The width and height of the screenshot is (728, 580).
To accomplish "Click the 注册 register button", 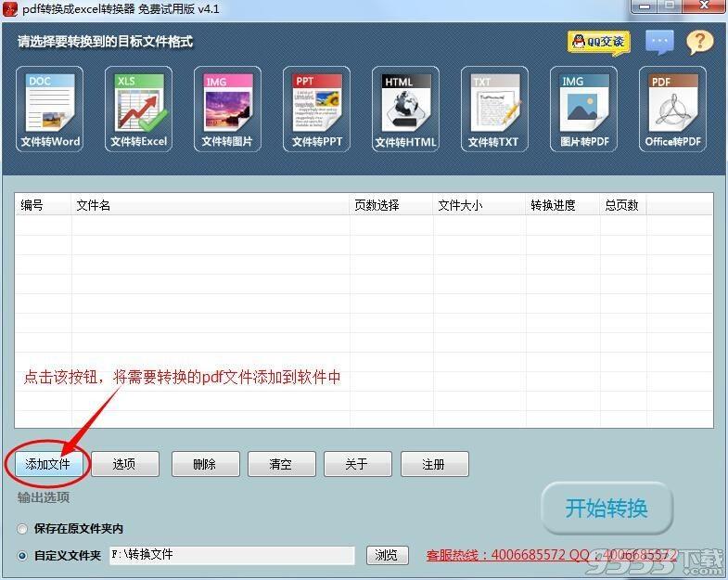I will pyautogui.click(x=435, y=464).
